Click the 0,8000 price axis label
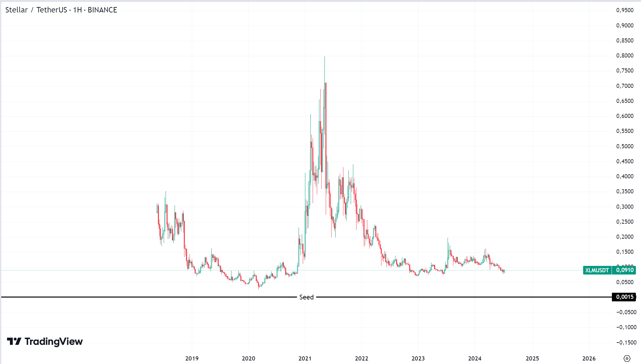 click(x=625, y=56)
